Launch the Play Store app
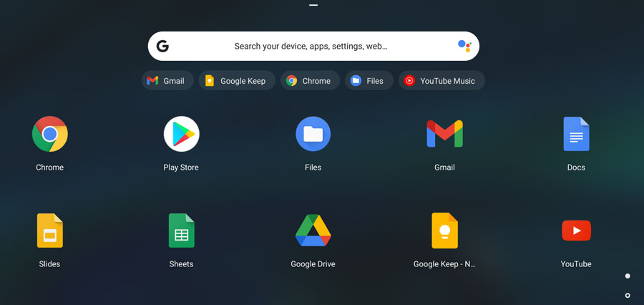Viewport: 644px width, 305px height. (181, 135)
